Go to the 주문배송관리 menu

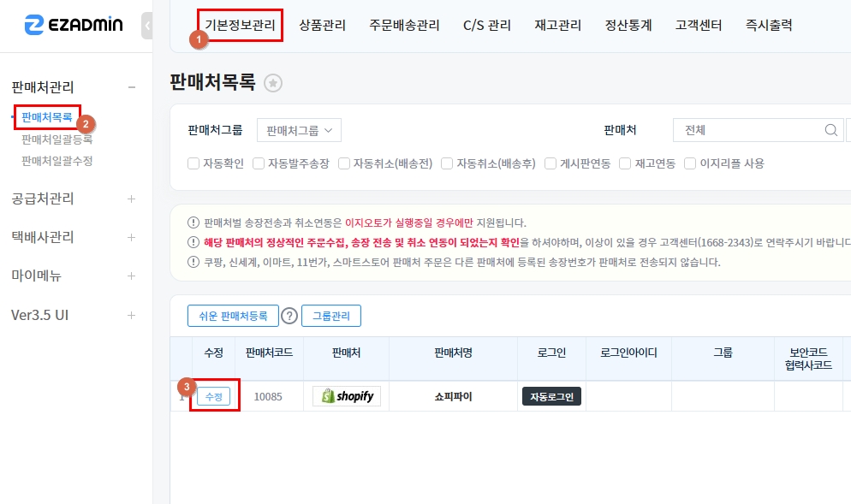pos(404,26)
